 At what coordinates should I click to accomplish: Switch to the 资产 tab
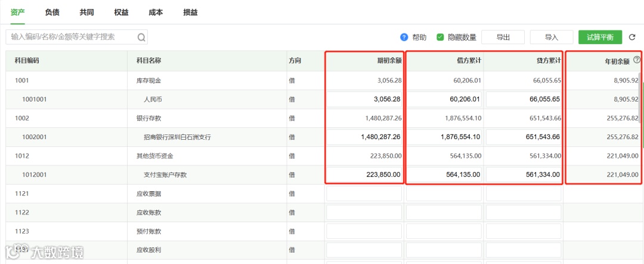18,13
